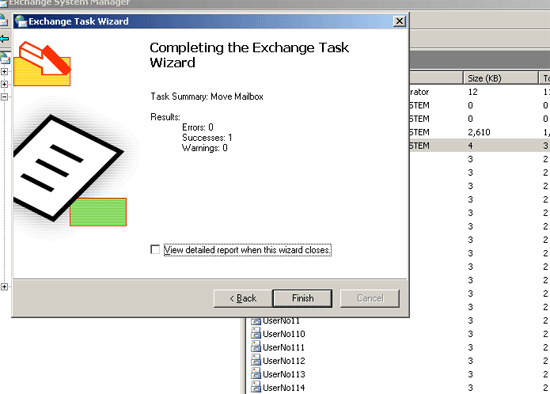Select the UserNo11 mailbox row
This screenshot has height=394, width=550.
[x=398, y=321]
